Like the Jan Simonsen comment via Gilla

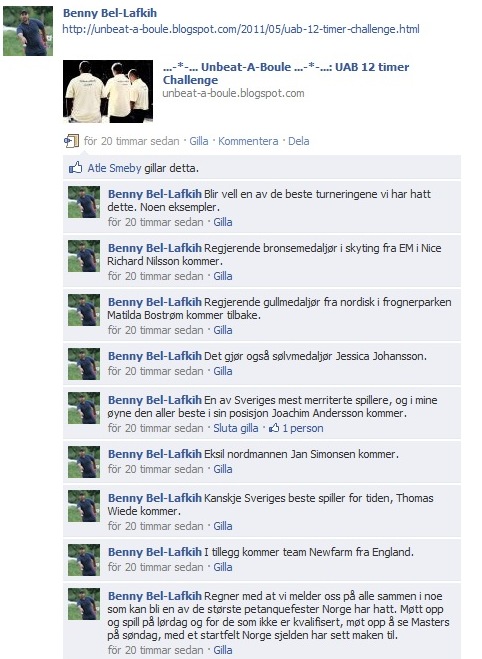coord(223,469)
